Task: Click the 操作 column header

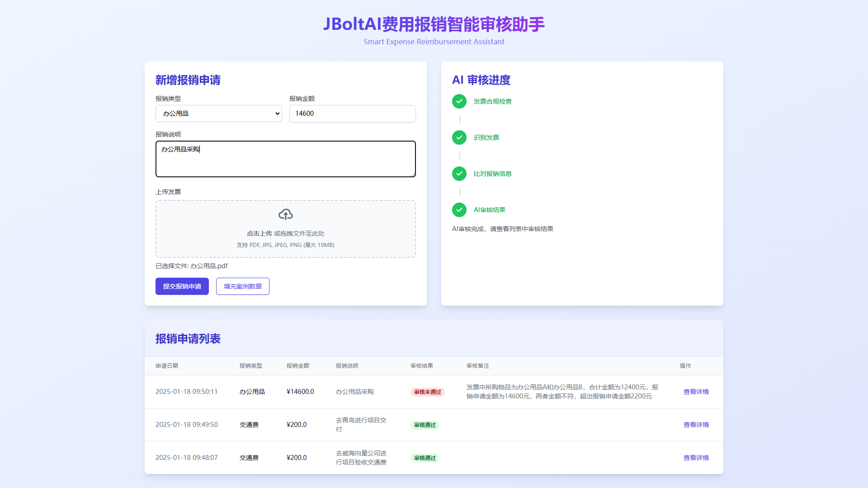Action: pos(685,366)
